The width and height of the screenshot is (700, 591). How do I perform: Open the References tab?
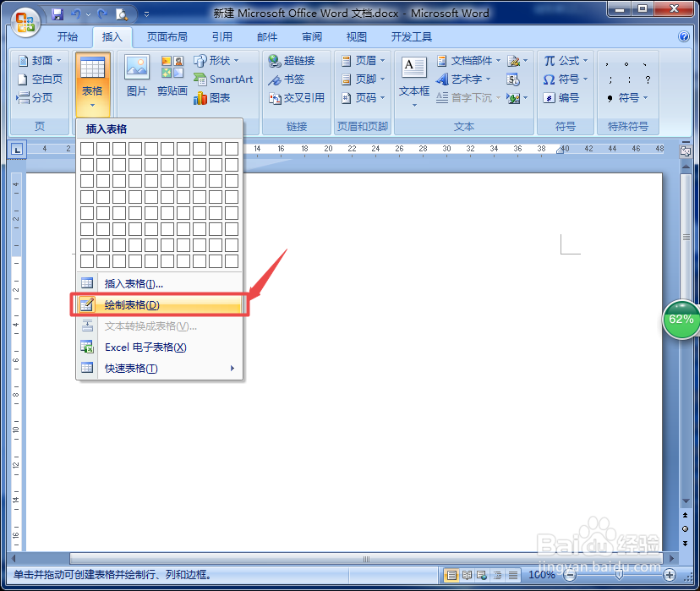pos(221,37)
